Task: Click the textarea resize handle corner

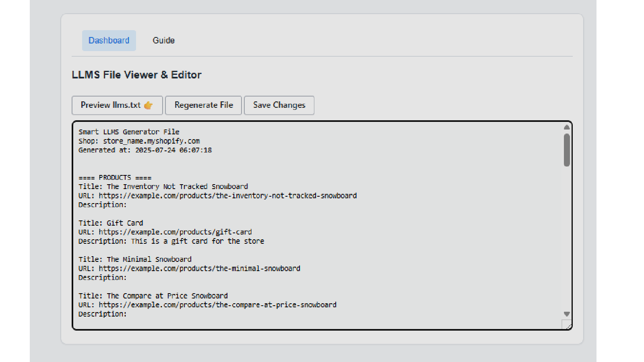Action: [567, 325]
